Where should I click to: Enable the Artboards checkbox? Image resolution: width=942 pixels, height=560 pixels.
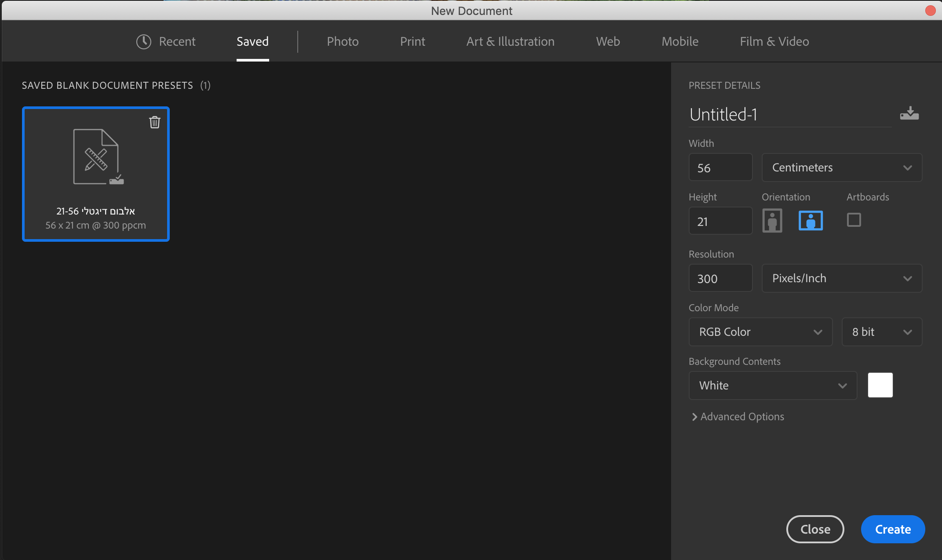(854, 220)
